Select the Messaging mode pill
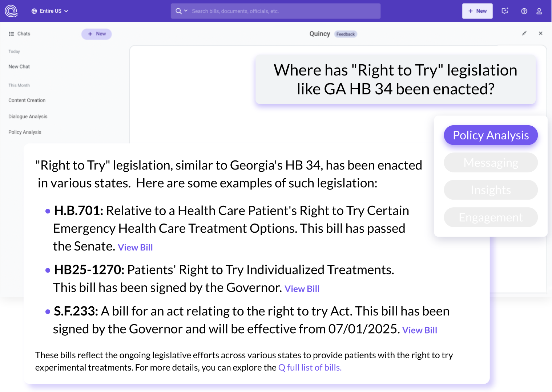This screenshot has height=392, width=552. 491,163
